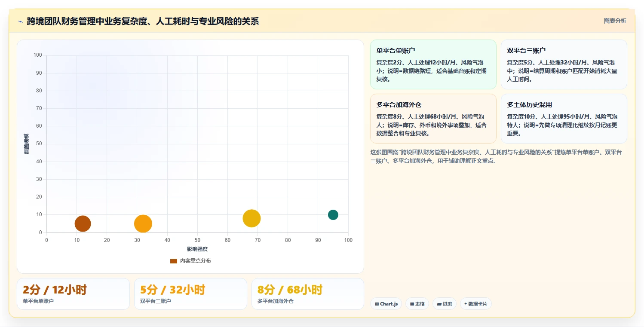Click the 影响强度 x-axis title
Image resolution: width=644 pixels, height=327 pixels.
click(197, 249)
